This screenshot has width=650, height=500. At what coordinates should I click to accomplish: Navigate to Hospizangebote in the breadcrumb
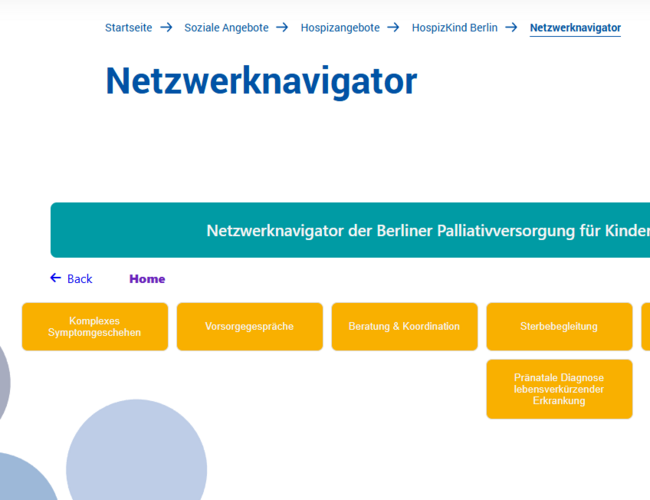340,28
